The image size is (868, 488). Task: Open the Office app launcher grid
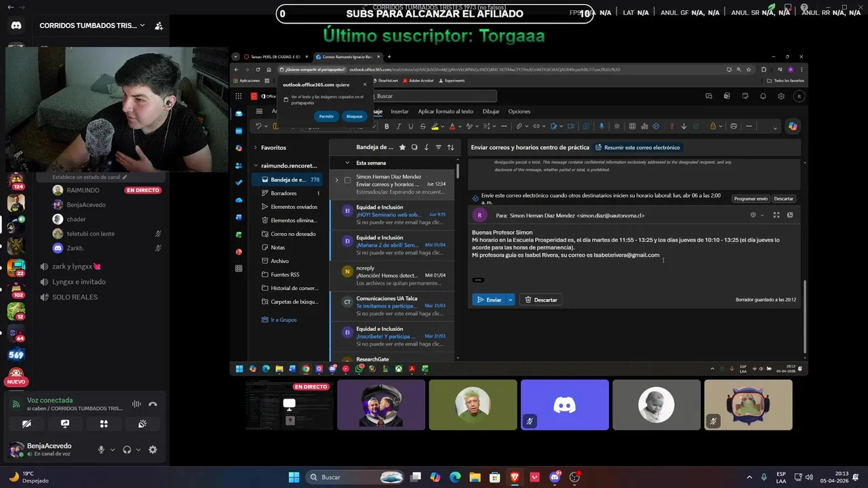pyautogui.click(x=239, y=96)
